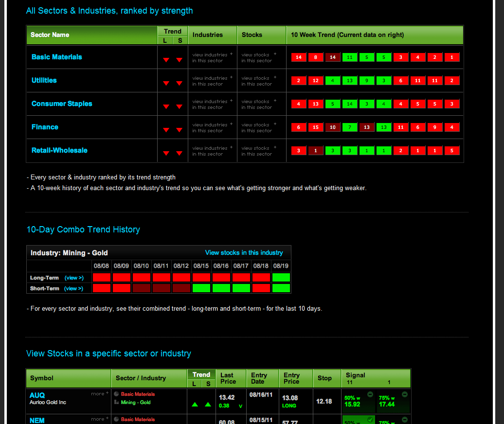Image resolution: width=504 pixels, height=424 pixels.
Task: Click Sector Name column header
Action: (92, 35)
